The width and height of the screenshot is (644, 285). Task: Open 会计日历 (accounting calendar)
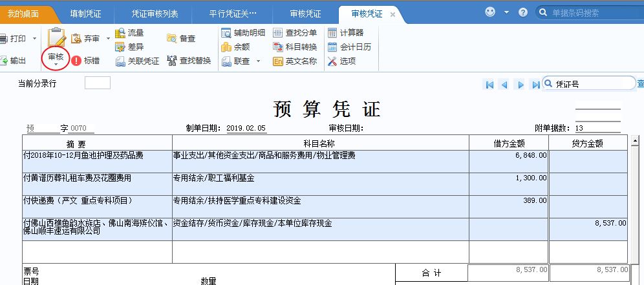tap(349, 47)
